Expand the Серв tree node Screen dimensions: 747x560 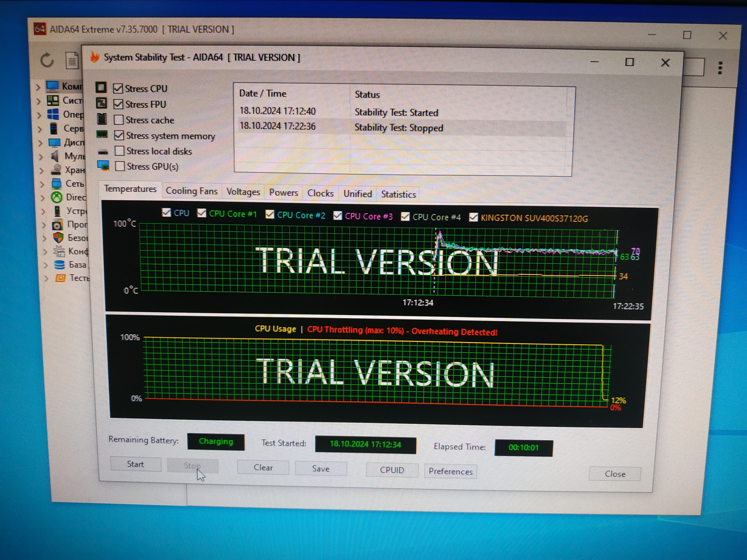click(40, 129)
